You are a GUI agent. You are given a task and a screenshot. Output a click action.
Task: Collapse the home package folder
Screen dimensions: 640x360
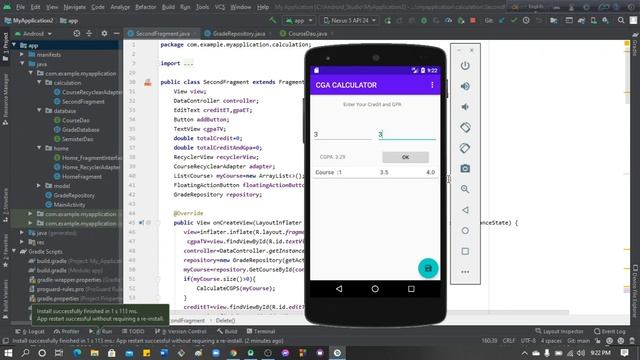39,148
